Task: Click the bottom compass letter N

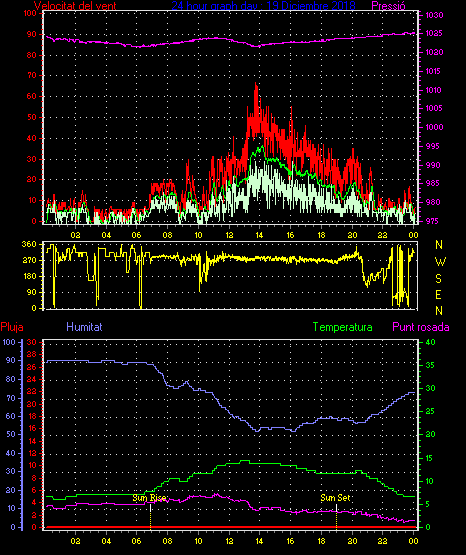Action: coord(439,311)
